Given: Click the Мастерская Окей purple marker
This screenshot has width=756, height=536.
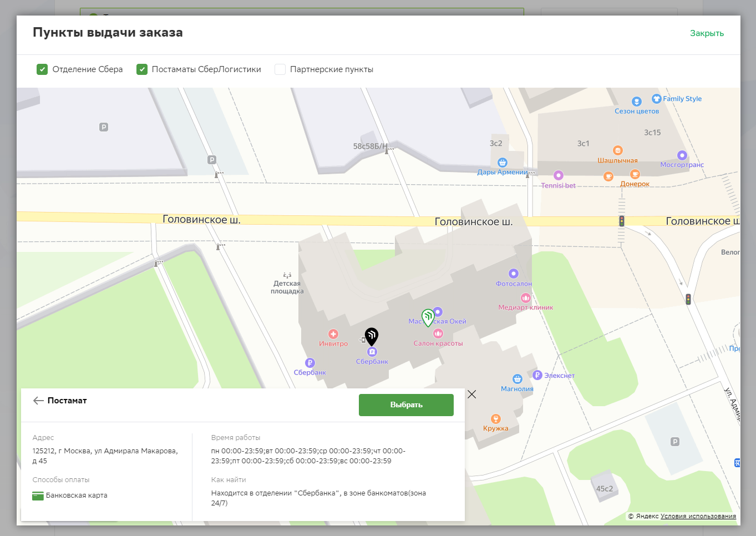Looking at the screenshot, I should [x=438, y=312].
